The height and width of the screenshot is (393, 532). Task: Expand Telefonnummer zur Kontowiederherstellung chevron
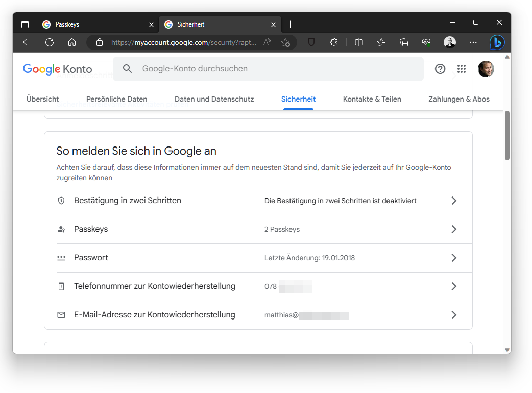(454, 286)
